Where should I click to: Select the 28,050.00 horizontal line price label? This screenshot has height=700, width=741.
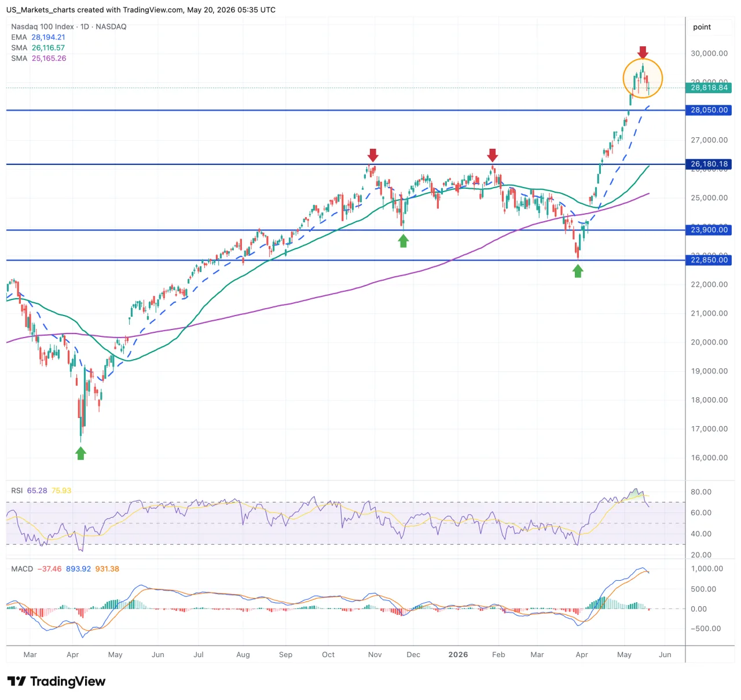pos(709,110)
